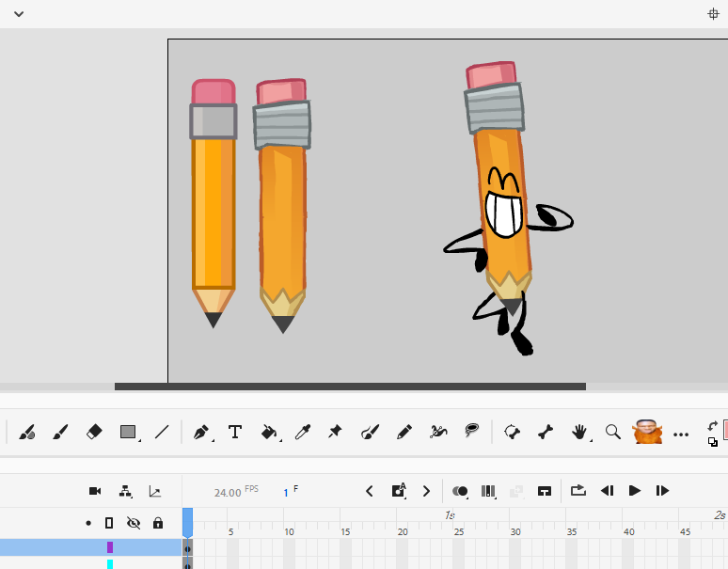Select the Asset Warp pin tool

click(335, 432)
